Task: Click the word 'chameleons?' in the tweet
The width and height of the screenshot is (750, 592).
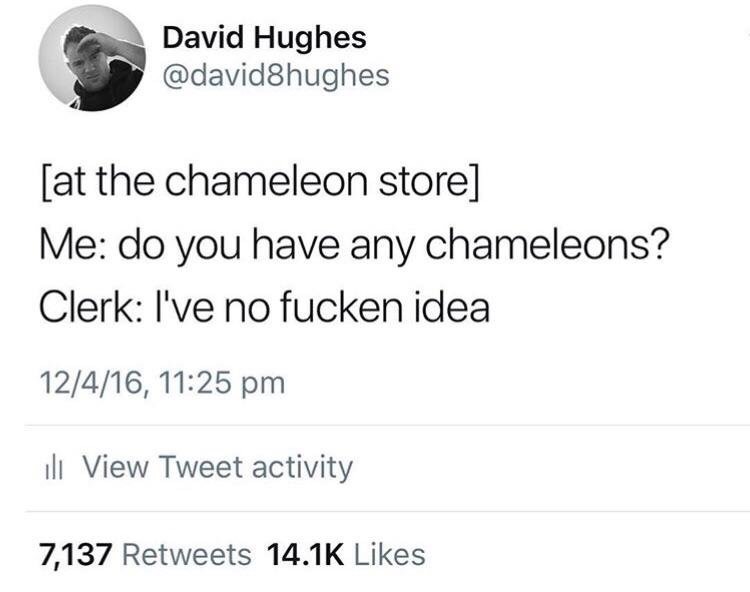Action: pos(546,244)
